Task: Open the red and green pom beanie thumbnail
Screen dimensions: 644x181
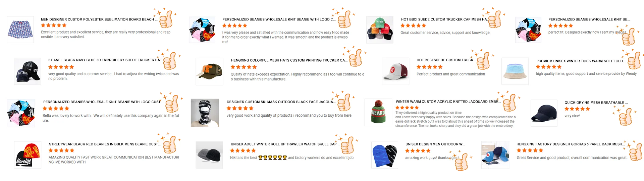Action: 378,112
